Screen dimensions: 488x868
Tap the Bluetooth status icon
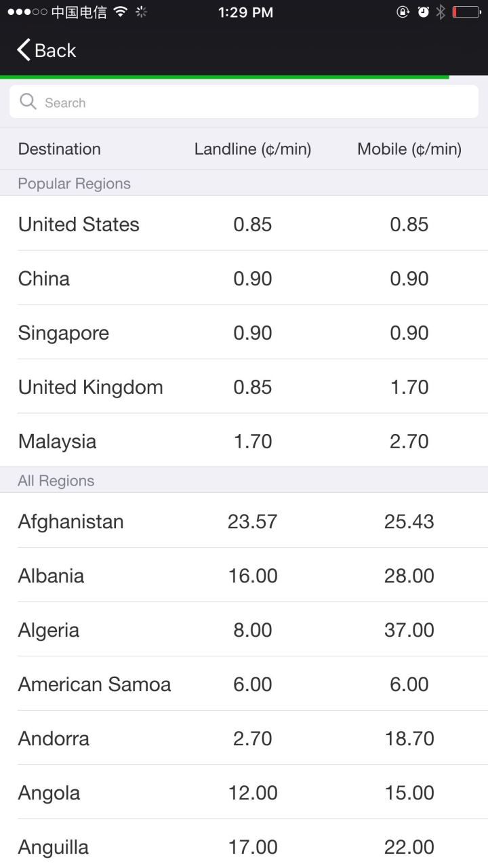441,12
